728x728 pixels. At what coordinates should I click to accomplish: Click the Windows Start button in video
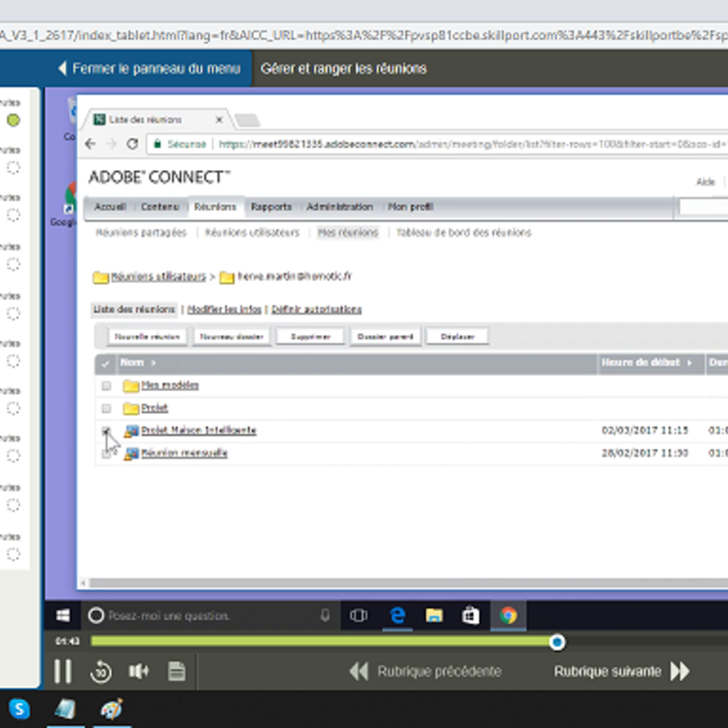(63, 616)
